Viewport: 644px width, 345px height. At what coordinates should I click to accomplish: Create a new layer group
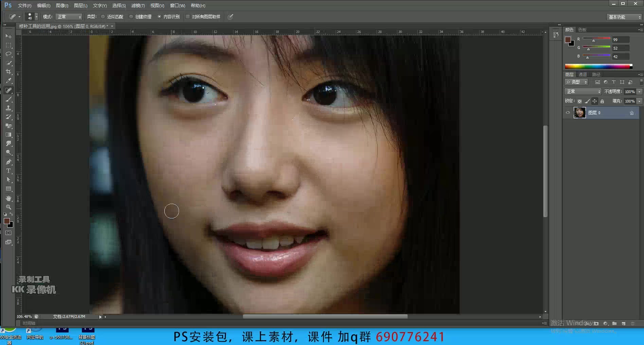click(614, 324)
